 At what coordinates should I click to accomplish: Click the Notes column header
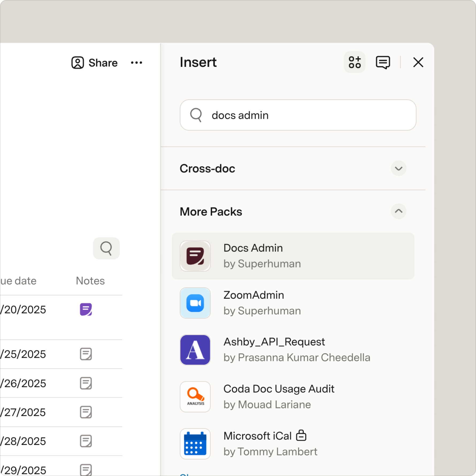pyautogui.click(x=90, y=281)
